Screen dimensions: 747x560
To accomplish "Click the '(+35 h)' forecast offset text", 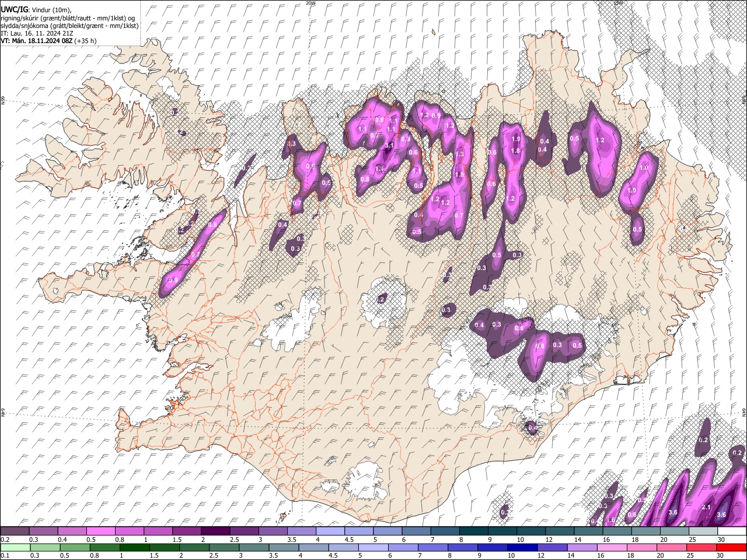I will (86, 41).
